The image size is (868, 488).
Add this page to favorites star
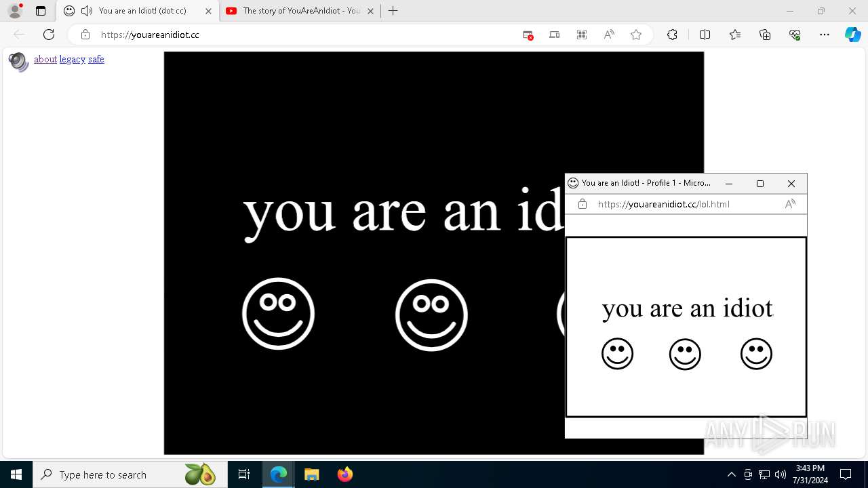(636, 35)
